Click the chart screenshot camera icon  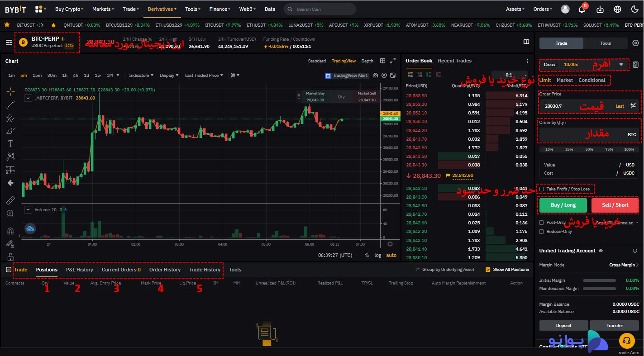pyautogui.click(x=376, y=76)
